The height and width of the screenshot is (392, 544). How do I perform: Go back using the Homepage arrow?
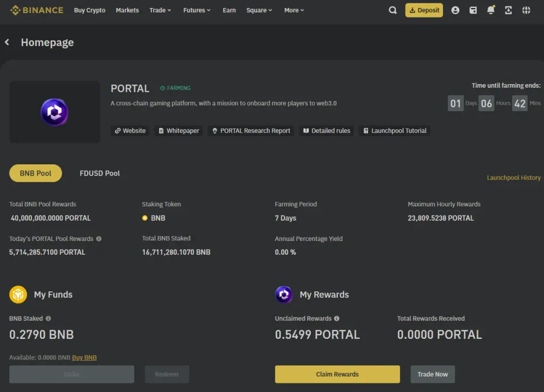tap(7, 43)
